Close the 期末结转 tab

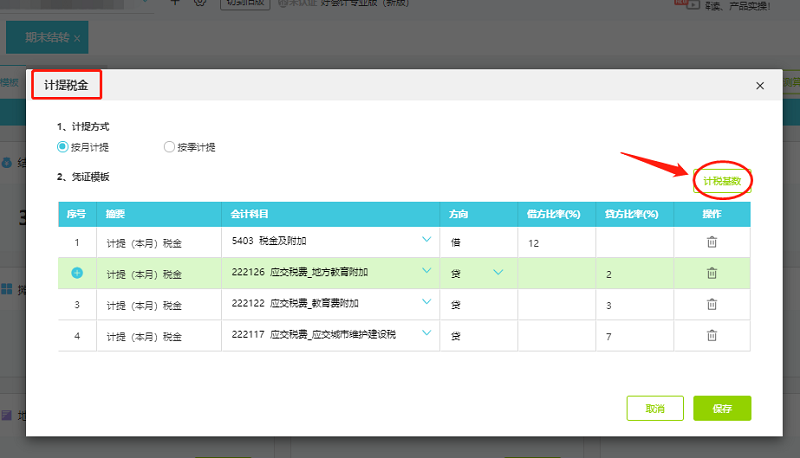(77, 38)
